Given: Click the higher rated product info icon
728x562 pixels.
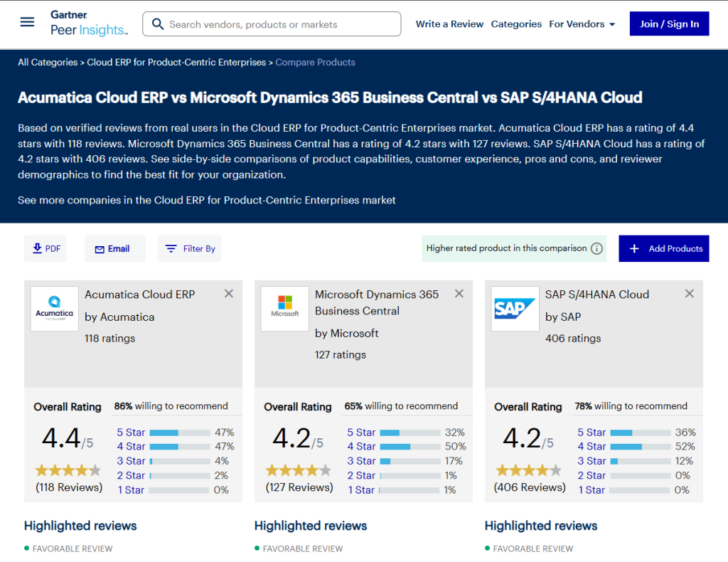Looking at the screenshot, I should point(596,248).
